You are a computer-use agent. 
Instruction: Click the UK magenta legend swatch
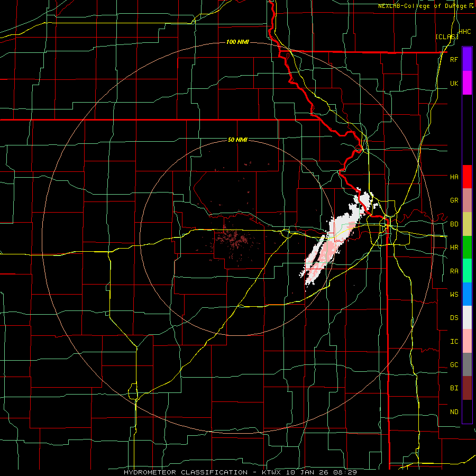tap(467, 83)
